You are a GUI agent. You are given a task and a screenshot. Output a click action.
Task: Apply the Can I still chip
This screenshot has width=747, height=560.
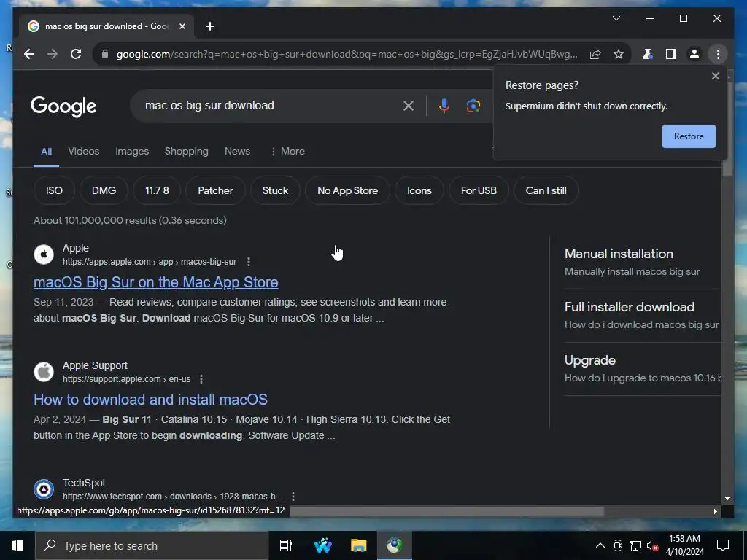pyautogui.click(x=546, y=190)
